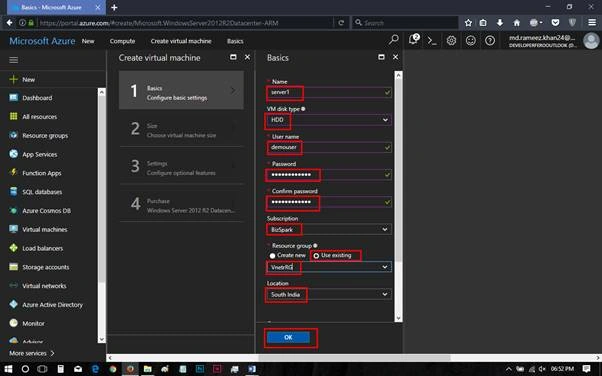The width and height of the screenshot is (602, 376).
Task: Maximize the Create virtual machine blade
Action: 233,57
